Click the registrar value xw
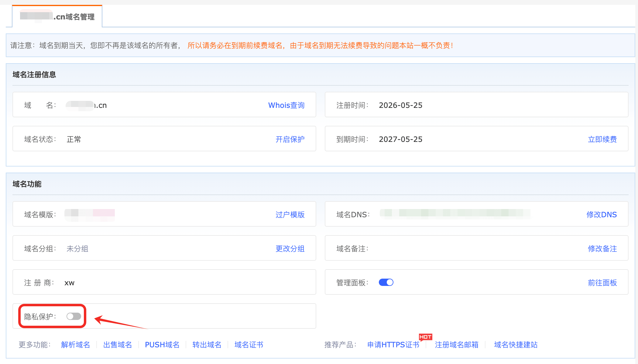 tap(69, 283)
